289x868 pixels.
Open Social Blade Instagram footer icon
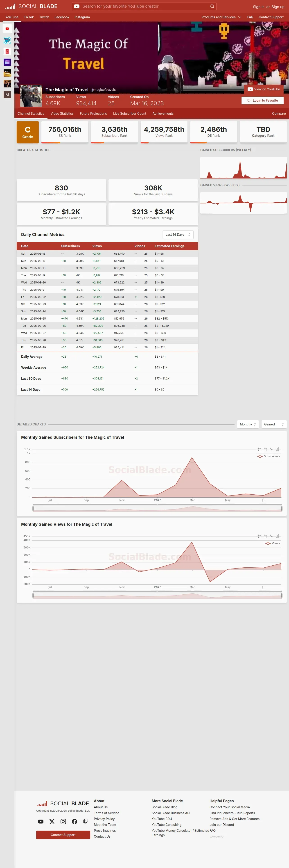pos(63,822)
